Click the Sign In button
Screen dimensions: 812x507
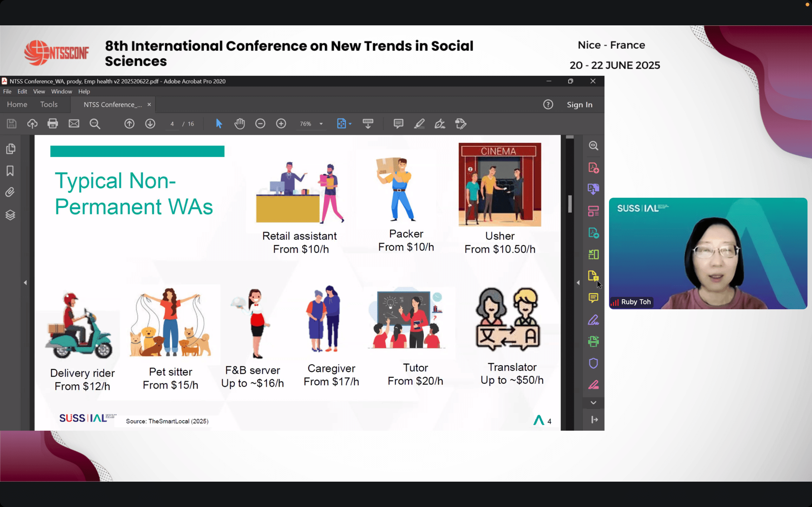coord(580,105)
